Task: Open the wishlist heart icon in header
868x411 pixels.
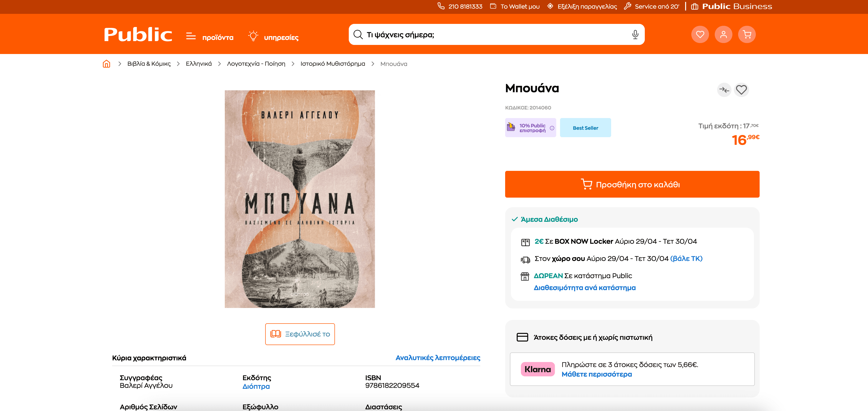Action: coord(700,34)
